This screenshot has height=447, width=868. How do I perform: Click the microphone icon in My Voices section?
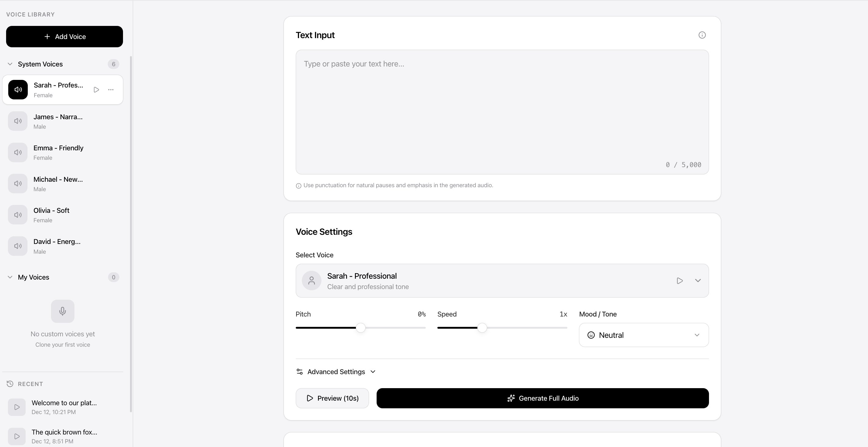(x=63, y=311)
